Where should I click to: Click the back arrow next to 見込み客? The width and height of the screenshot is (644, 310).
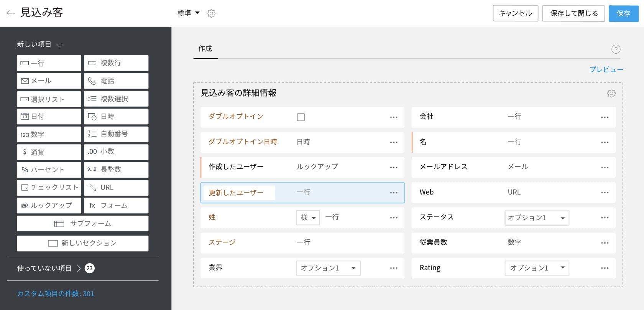tap(11, 13)
